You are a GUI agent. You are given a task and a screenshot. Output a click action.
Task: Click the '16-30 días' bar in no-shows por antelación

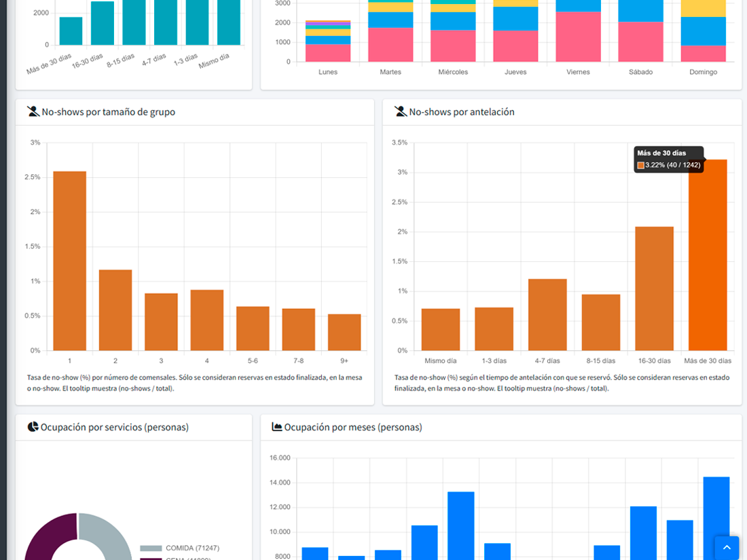point(654,288)
